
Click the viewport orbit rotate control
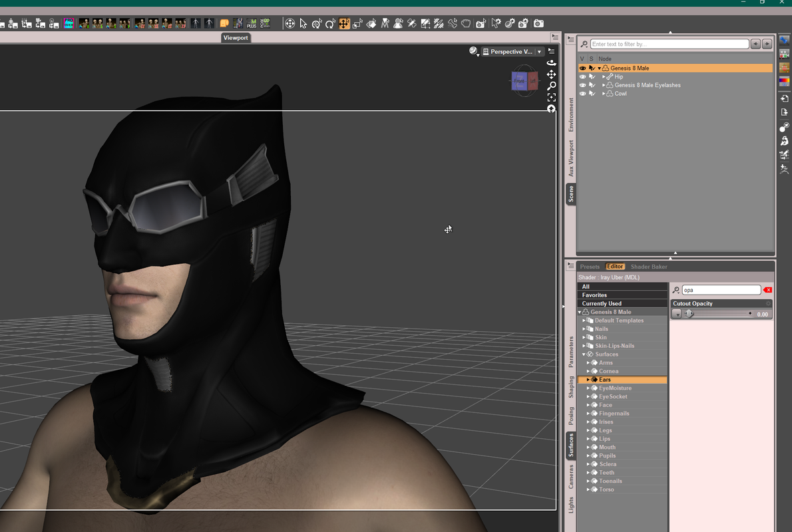click(552, 63)
